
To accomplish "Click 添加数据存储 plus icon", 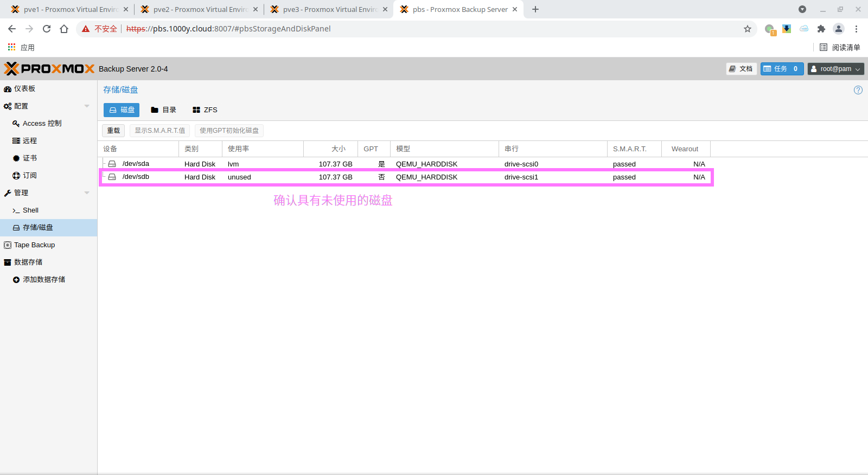I will point(16,280).
